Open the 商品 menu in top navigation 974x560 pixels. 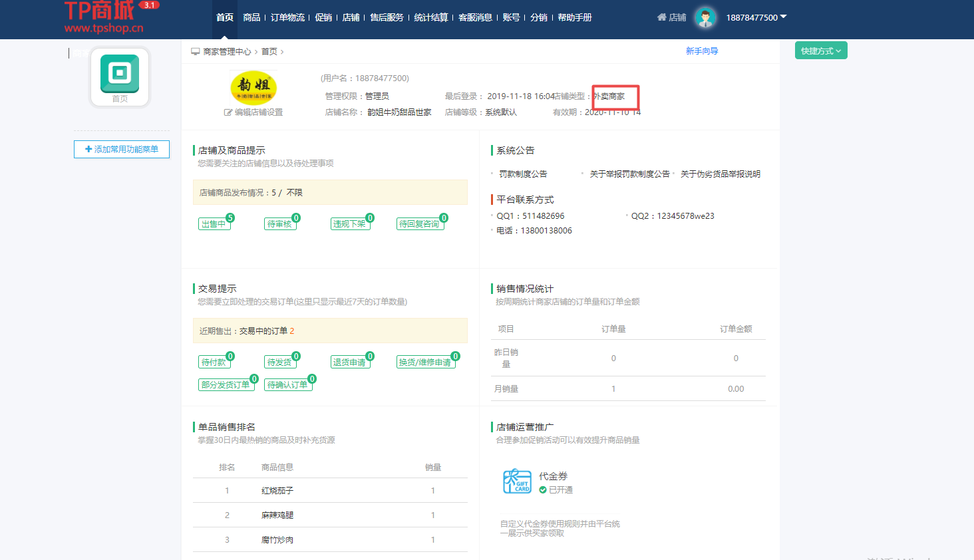pyautogui.click(x=251, y=17)
